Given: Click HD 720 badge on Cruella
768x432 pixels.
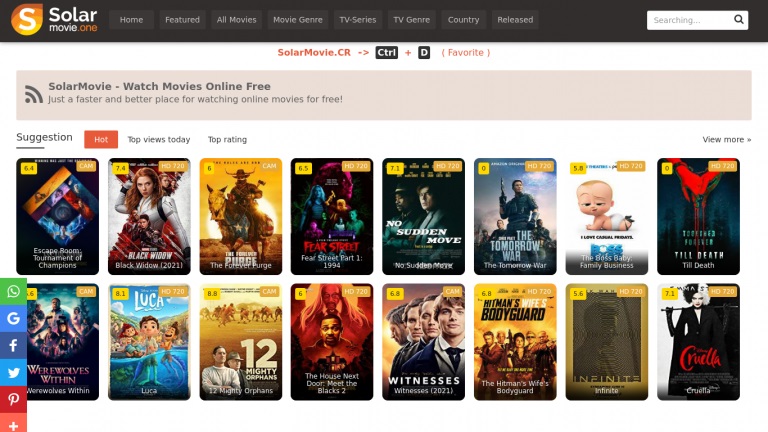Looking at the screenshot, I should pos(722,291).
